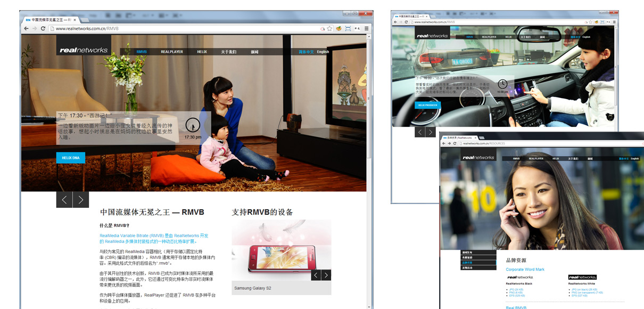Click the realnetworks logo in the car-photo window
This screenshot has width=644, height=309.
pos(432,36)
